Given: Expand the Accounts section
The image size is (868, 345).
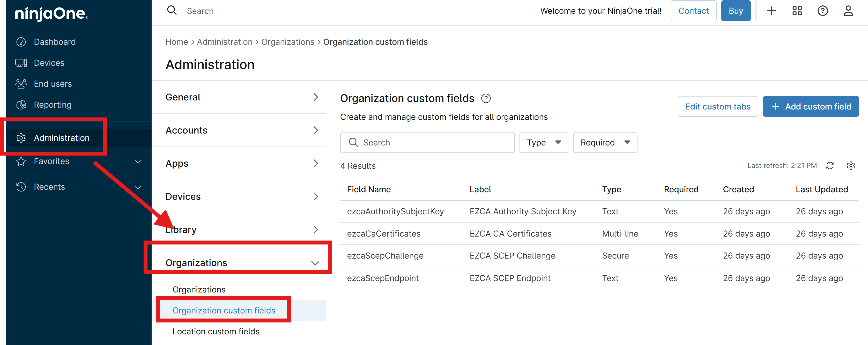Looking at the screenshot, I should pos(239,130).
